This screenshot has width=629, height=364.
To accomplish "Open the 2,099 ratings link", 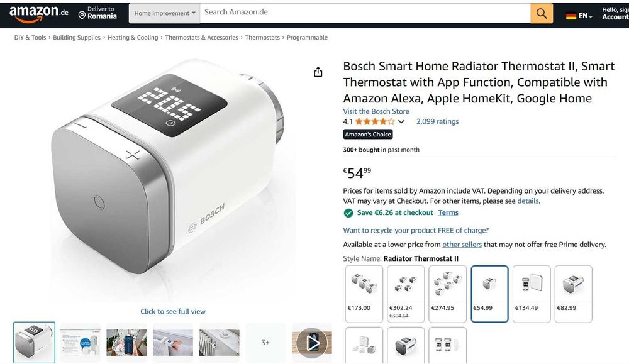I will click(x=437, y=121).
